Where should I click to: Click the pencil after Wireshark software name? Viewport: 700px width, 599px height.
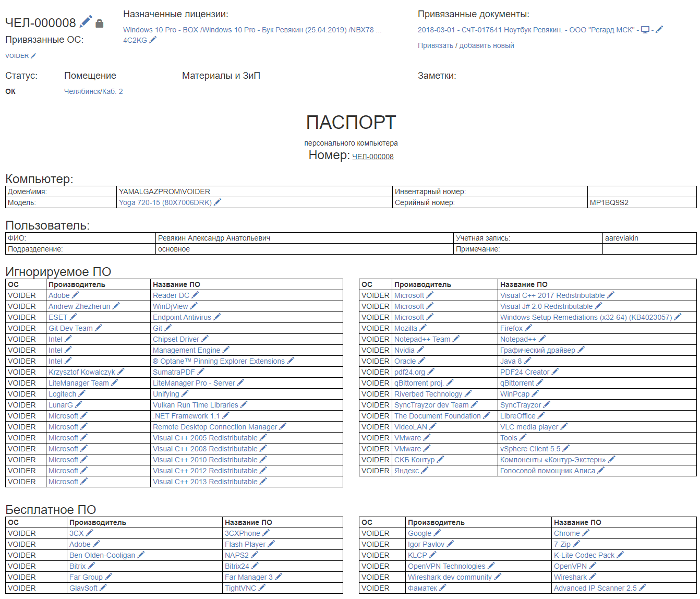point(593,577)
